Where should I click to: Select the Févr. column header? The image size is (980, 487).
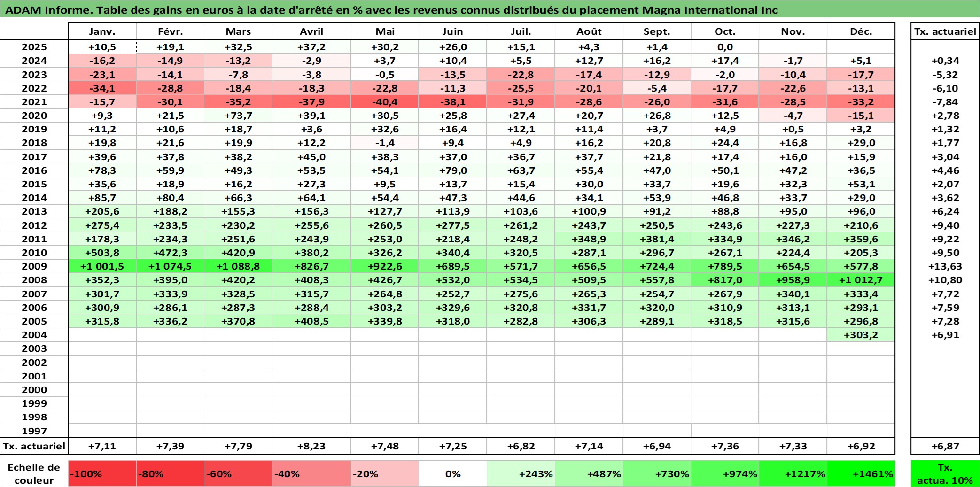[170, 31]
